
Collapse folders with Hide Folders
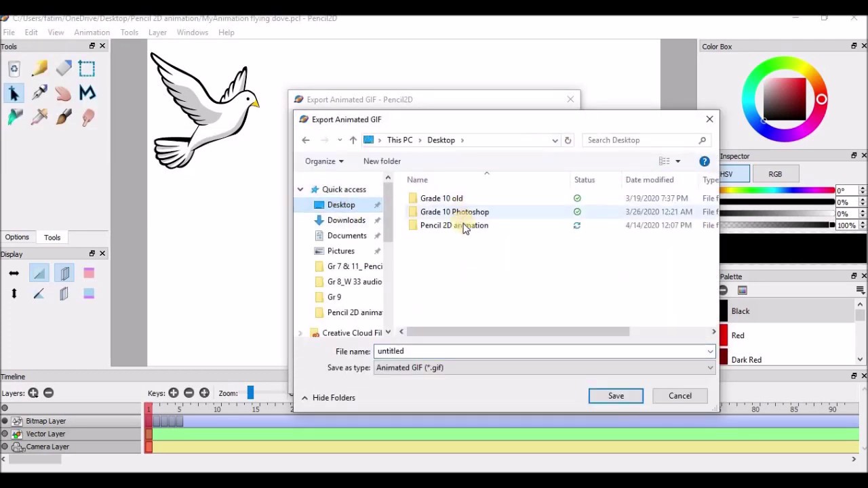coord(328,398)
